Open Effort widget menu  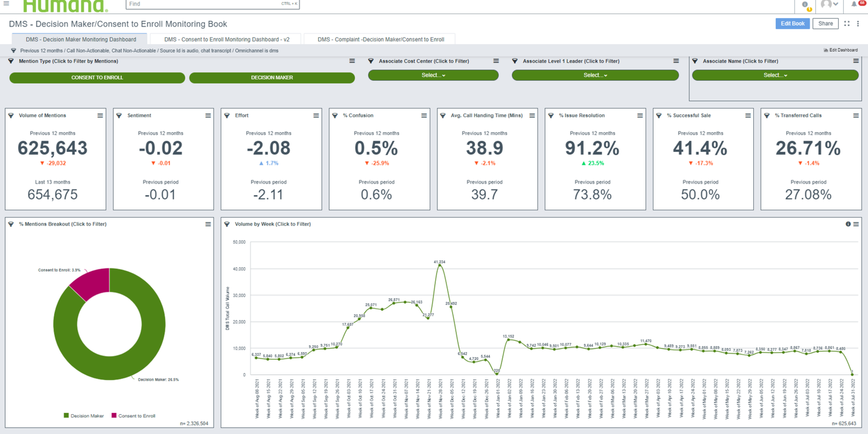pyautogui.click(x=316, y=115)
